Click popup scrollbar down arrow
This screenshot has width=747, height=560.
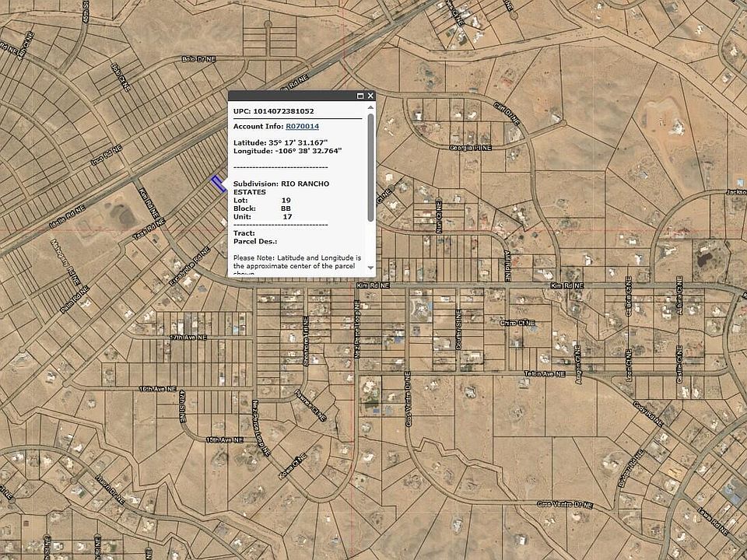click(x=370, y=268)
